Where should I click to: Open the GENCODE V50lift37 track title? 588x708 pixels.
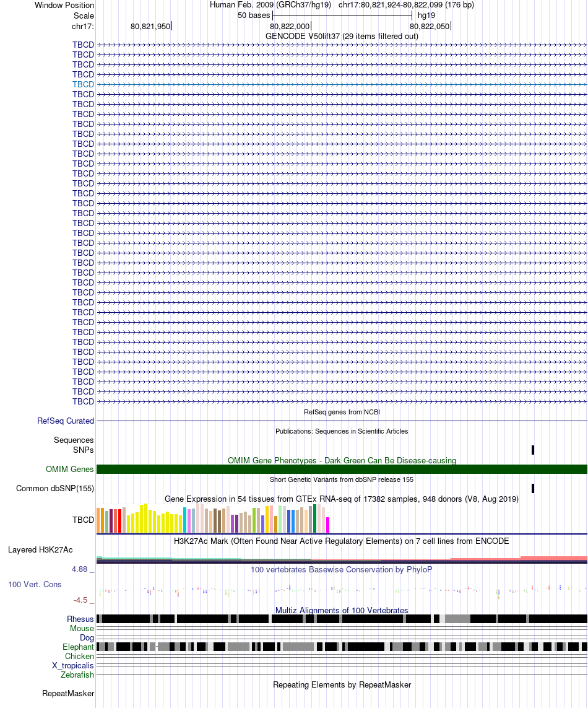pyautogui.click(x=342, y=36)
